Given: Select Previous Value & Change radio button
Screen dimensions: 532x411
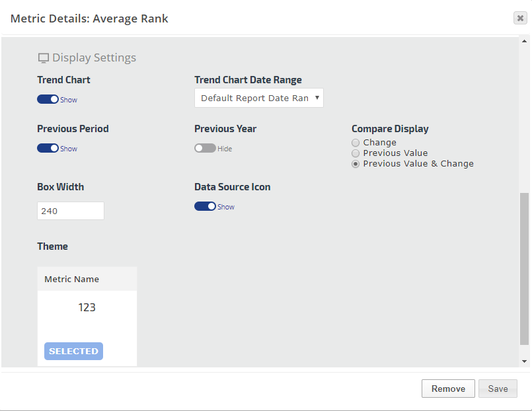Looking at the screenshot, I should 356,164.
